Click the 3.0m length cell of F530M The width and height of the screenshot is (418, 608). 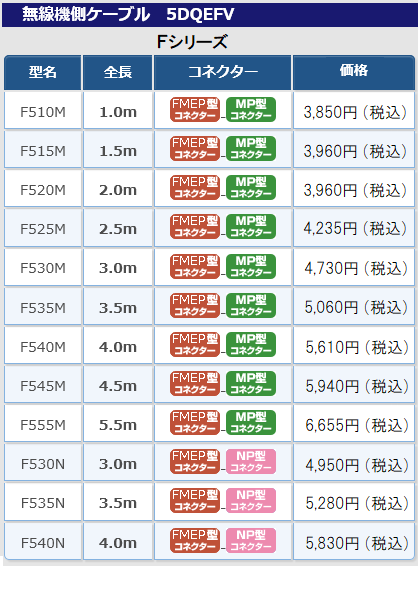coord(118,268)
